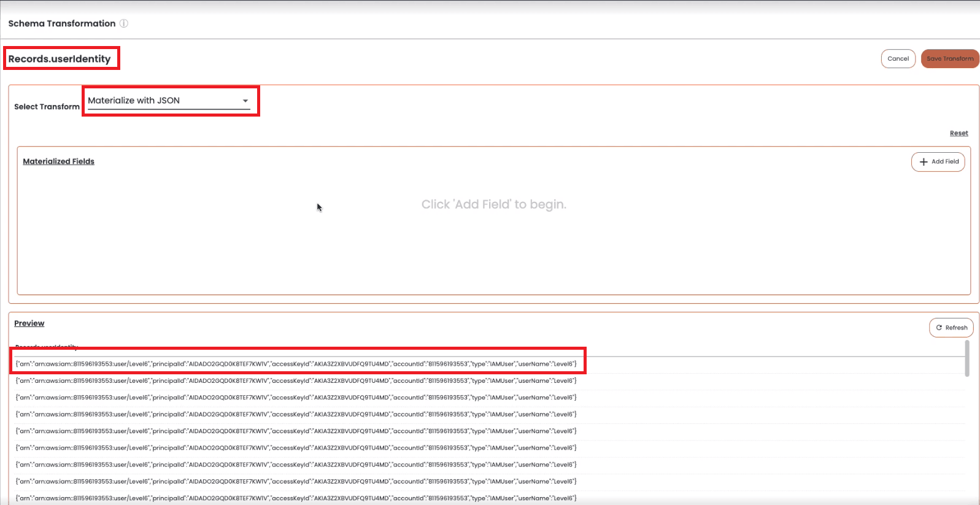Click the circular arrow Refresh icon
Image resolution: width=980 pixels, height=505 pixels.
939,328
